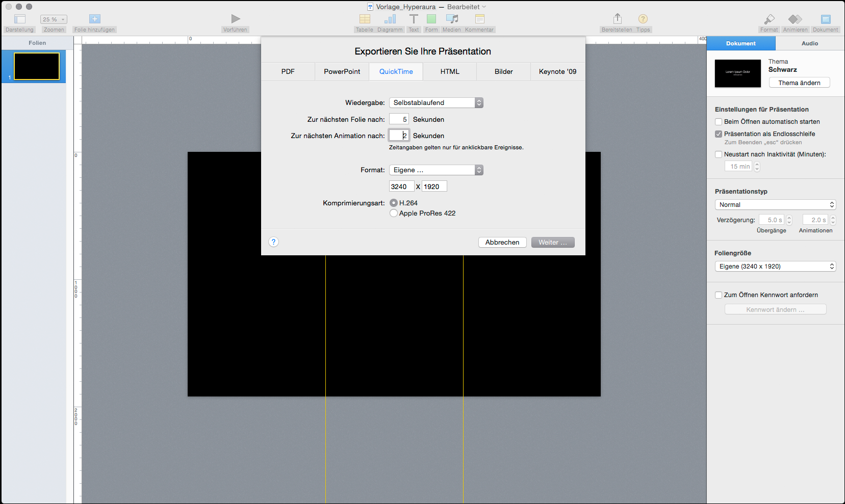Open the Wiedergabe dropdown menu
Screen dimensions: 845x504
click(436, 103)
